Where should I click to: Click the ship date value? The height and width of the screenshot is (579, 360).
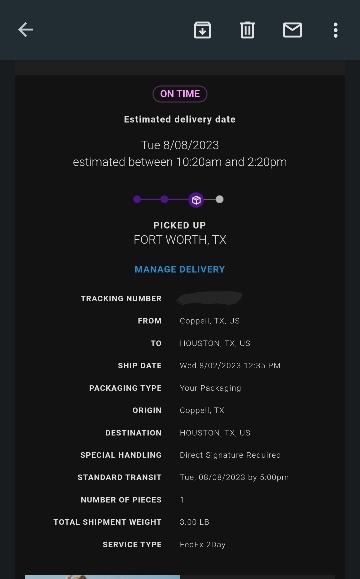pos(230,366)
